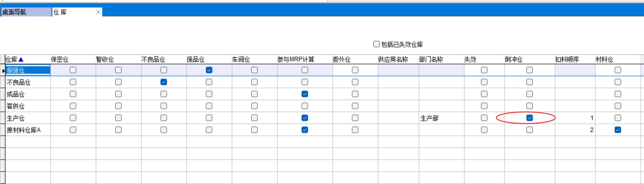Click the 参与MRP计算 column header
The height and width of the screenshot is (184, 644).
[x=296, y=59]
